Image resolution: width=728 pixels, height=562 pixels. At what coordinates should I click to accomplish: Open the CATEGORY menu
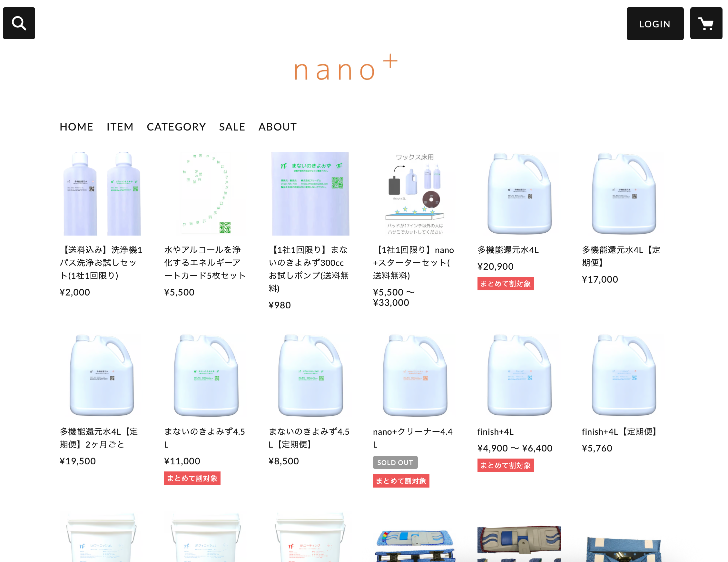pyautogui.click(x=176, y=127)
